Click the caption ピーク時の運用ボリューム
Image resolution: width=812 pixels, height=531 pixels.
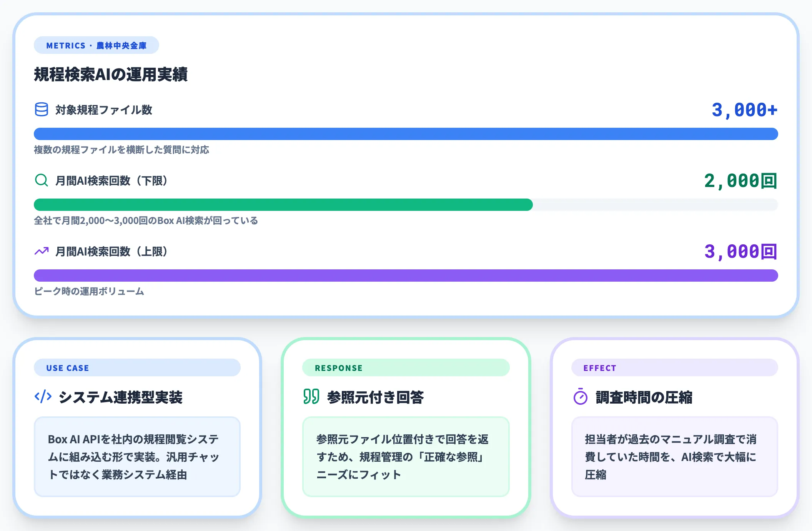coord(89,291)
